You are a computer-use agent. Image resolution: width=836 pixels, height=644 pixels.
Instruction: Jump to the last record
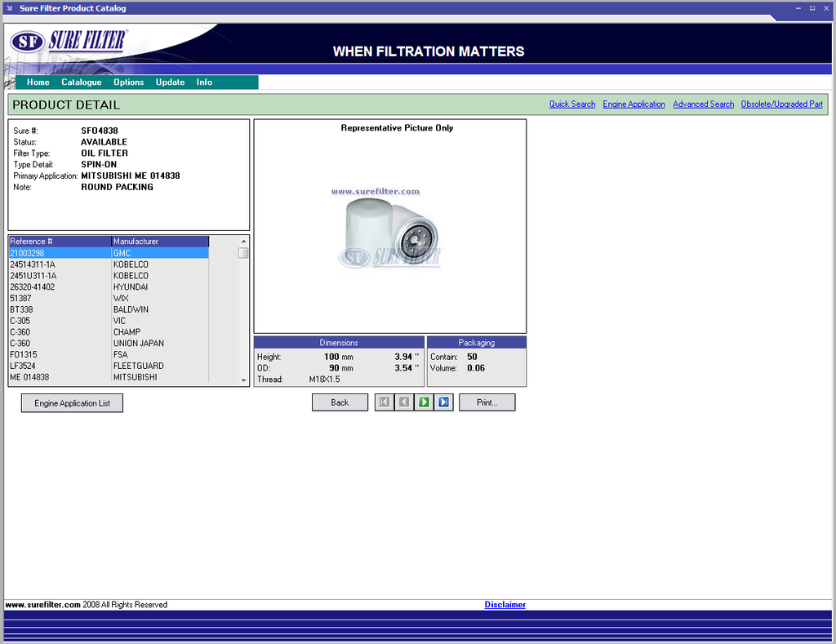pos(443,402)
